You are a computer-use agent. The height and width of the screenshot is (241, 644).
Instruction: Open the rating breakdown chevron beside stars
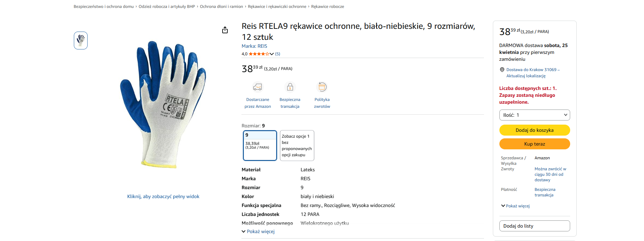(272, 54)
